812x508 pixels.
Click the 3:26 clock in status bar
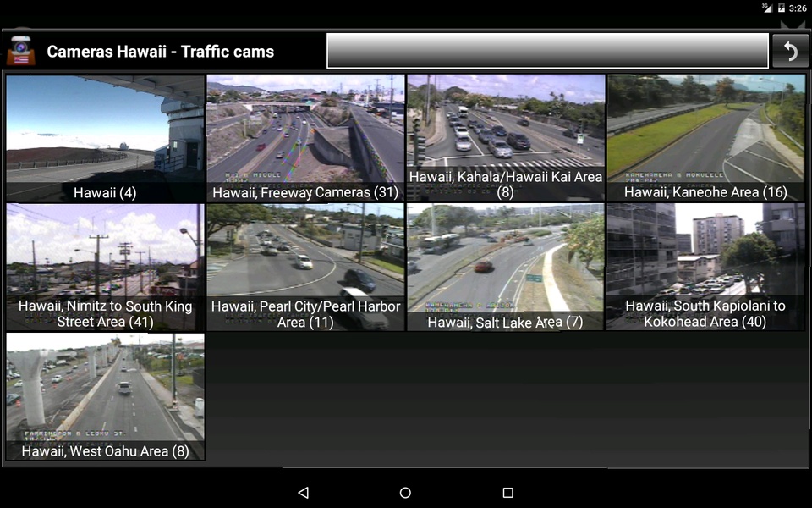pos(798,8)
